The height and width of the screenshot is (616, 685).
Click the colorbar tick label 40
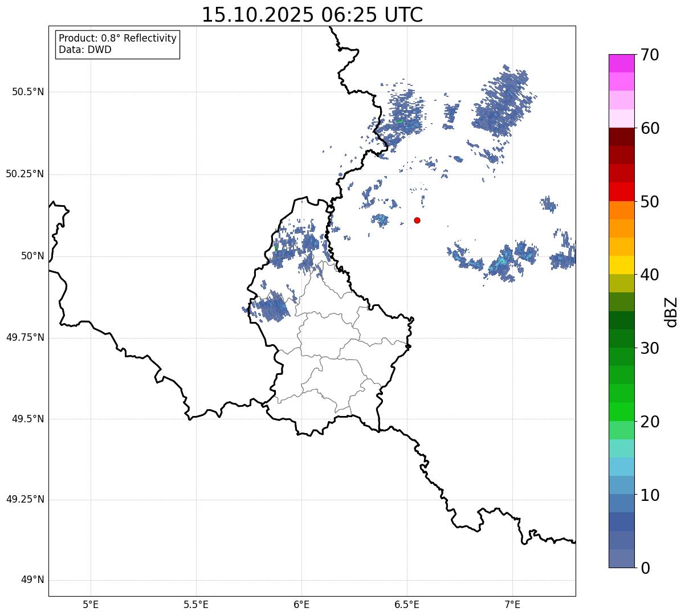650,275
